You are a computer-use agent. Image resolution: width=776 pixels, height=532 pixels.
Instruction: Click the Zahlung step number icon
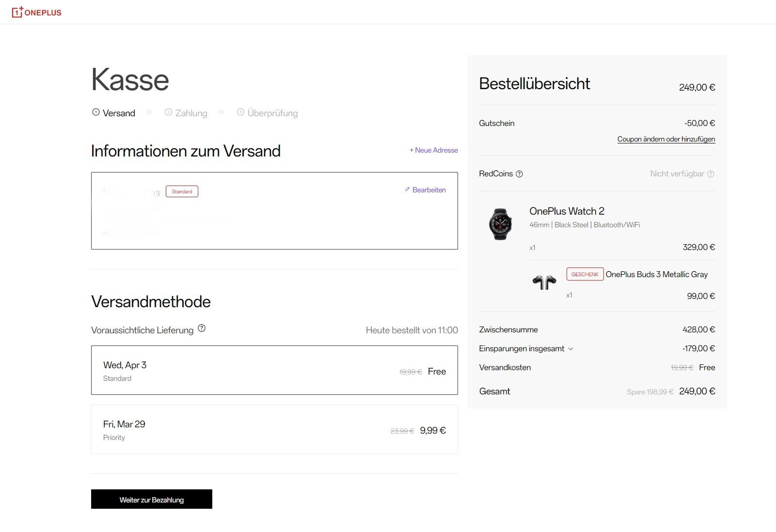coord(168,112)
